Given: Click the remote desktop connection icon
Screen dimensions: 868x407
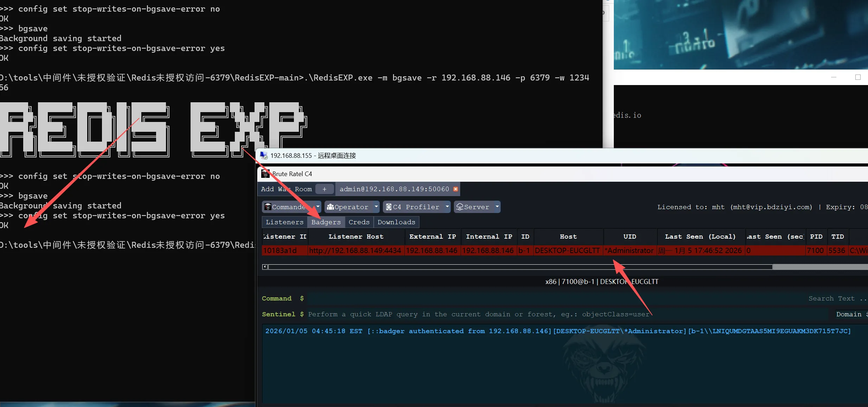Looking at the screenshot, I should tap(264, 155).
